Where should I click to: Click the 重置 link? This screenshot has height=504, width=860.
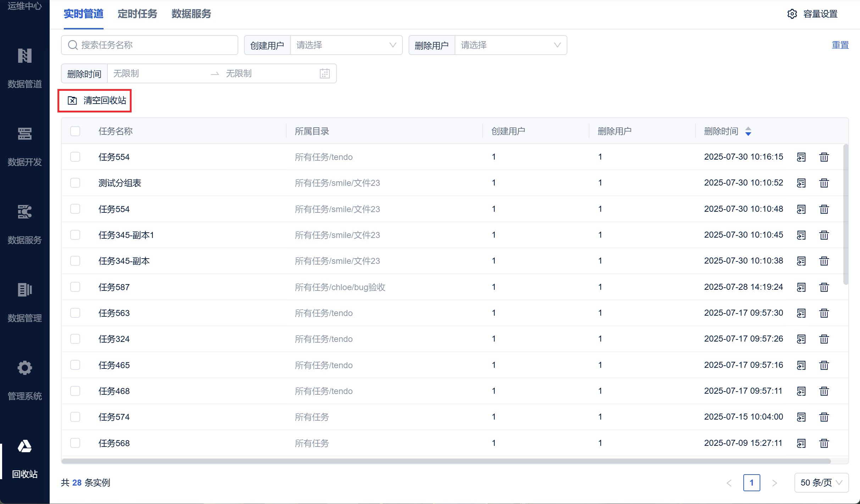pyautogui.click(x=840, y=45)
